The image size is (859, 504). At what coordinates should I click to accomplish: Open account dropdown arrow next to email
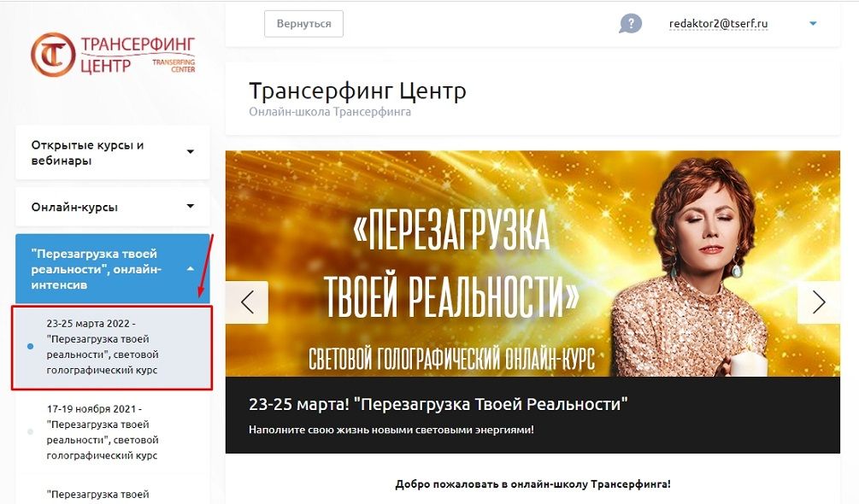click(x=813, y=24)
